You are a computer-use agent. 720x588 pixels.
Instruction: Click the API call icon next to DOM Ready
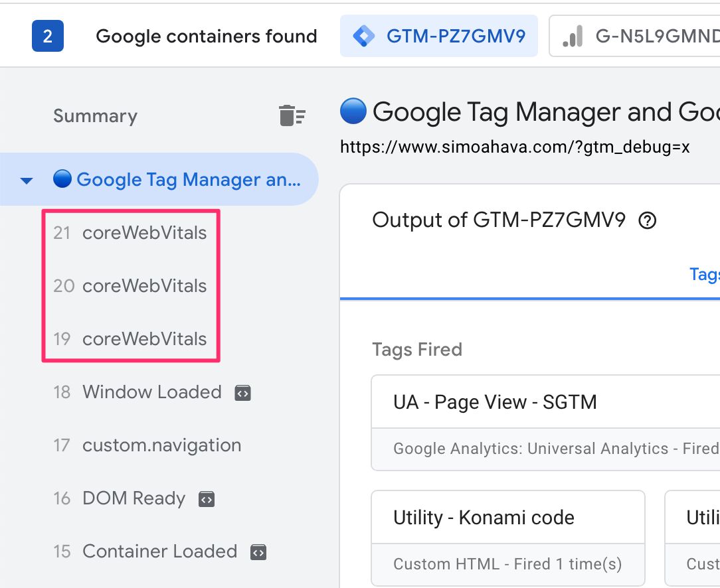[207, 499]
